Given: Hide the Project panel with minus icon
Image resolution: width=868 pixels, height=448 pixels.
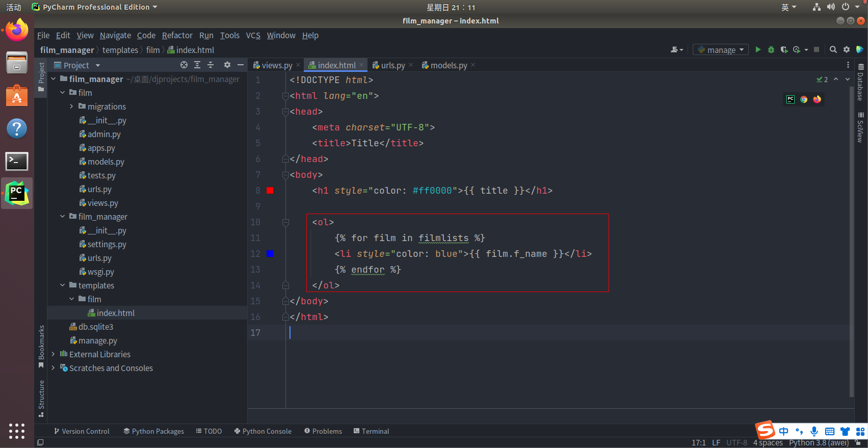Looking at the screenshot, I should (241, 65).
